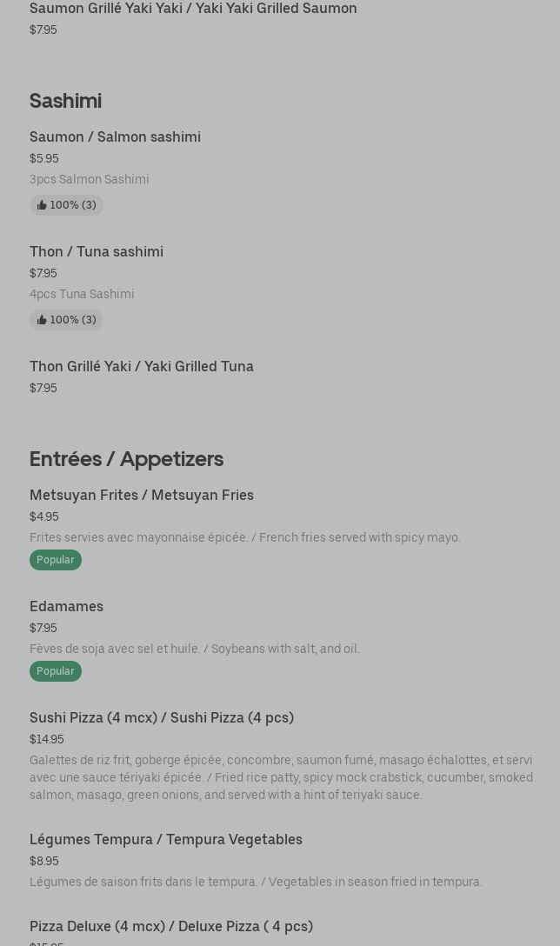This screenshot has height=946, width=560.
Task: Click $14.95 price of Sushi Pizza
Action: coord(47,739)
